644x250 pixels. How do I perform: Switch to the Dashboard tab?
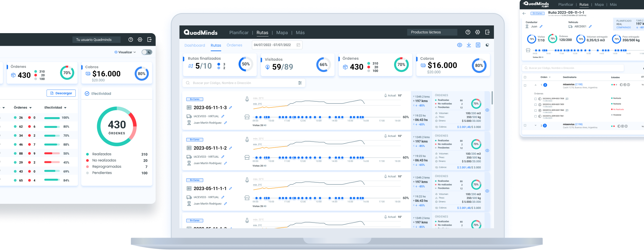pos(195,46)
